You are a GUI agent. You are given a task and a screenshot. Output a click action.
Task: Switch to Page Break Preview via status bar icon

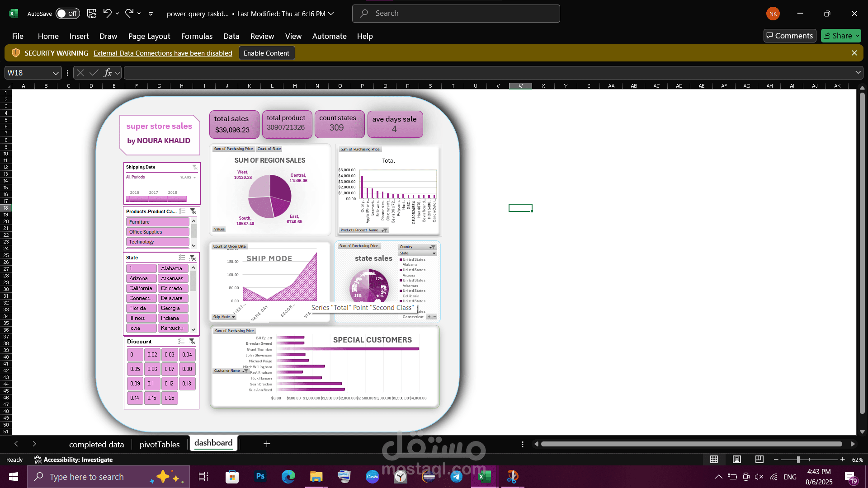tap(759, 459)
